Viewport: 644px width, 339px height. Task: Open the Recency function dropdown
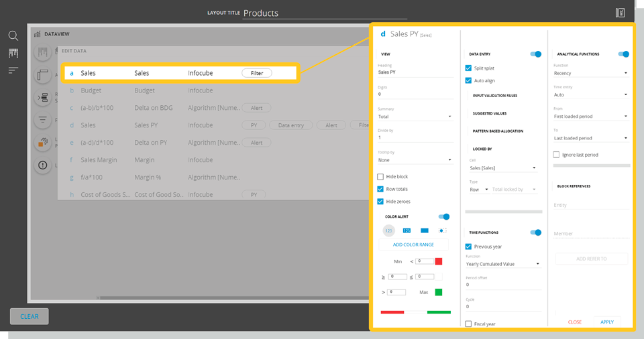pos(590,73)
